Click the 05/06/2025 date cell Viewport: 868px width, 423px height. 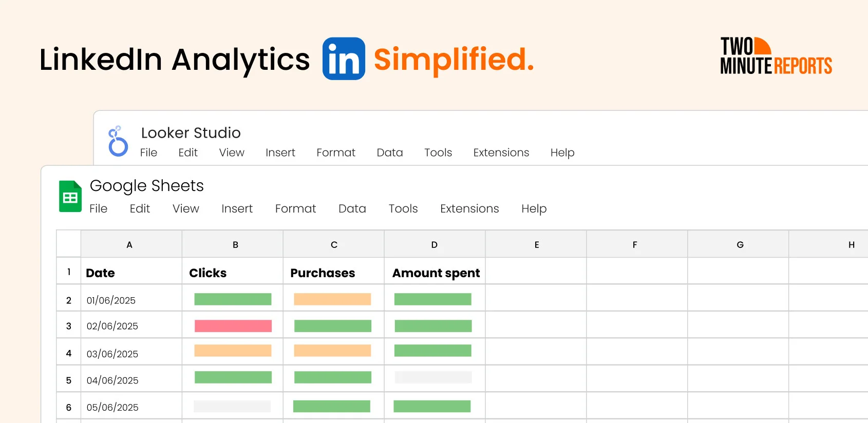point(131,406)
